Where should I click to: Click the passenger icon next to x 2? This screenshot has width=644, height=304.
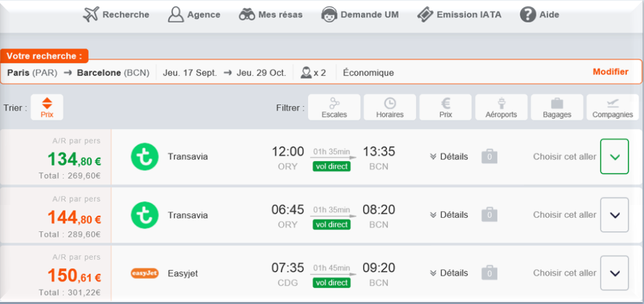[305, 73]
